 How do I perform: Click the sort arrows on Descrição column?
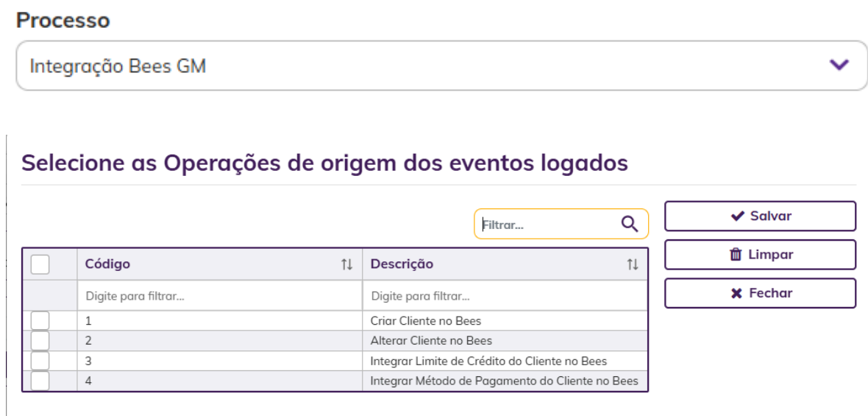point(632,265)
